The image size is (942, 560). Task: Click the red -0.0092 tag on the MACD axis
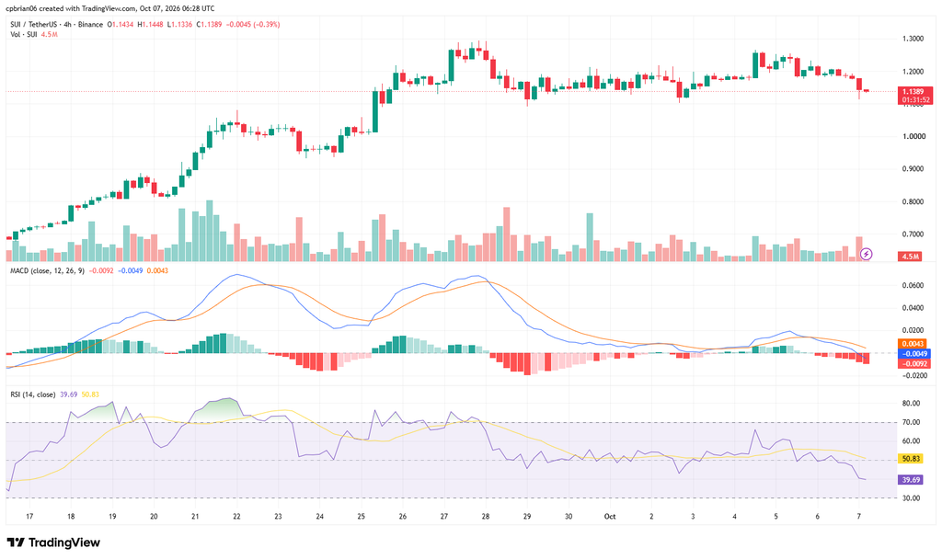[913, 364]
